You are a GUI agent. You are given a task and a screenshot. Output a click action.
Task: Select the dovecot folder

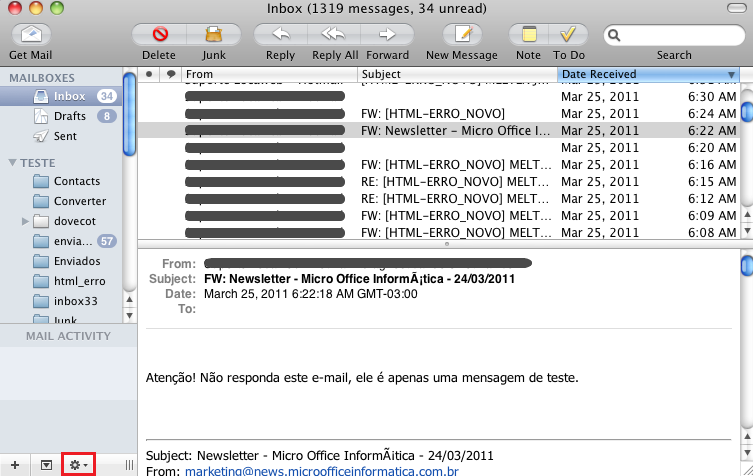[x=61, y=221]
